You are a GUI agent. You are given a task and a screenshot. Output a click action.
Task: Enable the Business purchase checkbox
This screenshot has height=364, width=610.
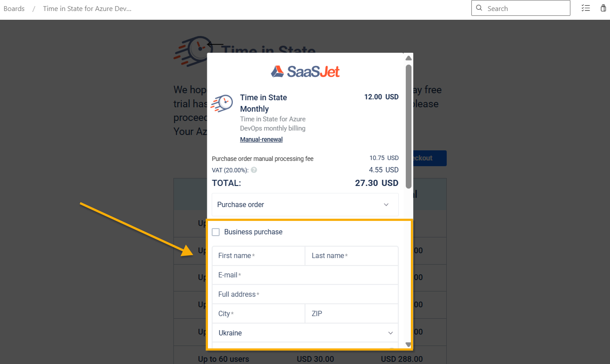click(x=216, y=232)
